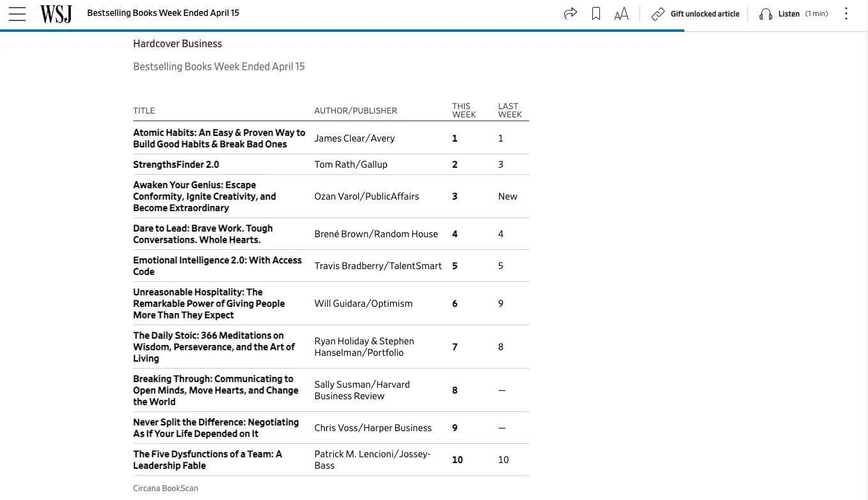Click the LAST WEEK column header
Viewport: 868px width, 500px height.
click(x=510, y=110)
